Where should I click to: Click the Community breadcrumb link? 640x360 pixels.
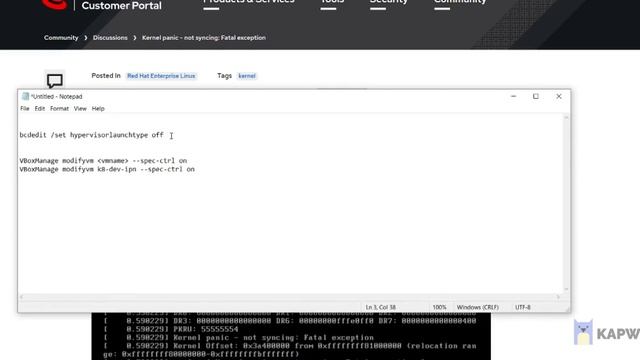pyautogui.click(x=61, y=38)
